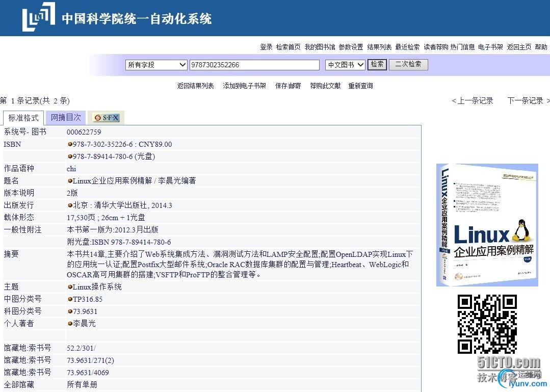Open 电子书架 in top navigation
Screen dimensions: 550x392
490,47
